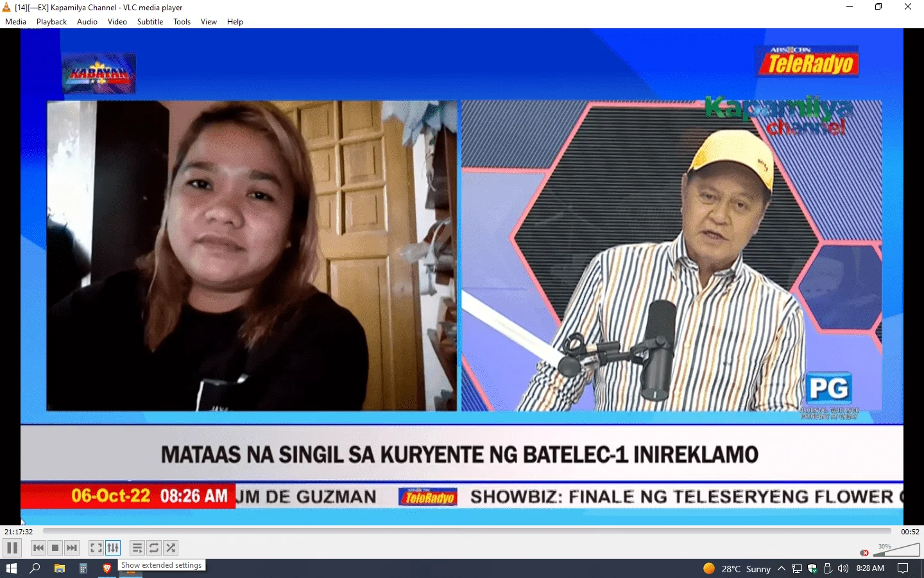This screenshot has width=924, height=578.
Task: Open the taskbar clock showing 8:28 AM
Action: 870,568
